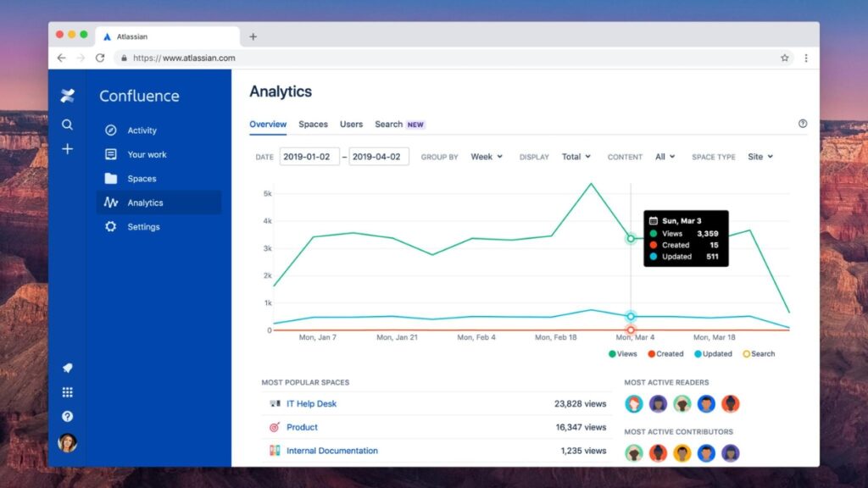Click the "Mon, Feb 18" axis label

tap(555, 337)
